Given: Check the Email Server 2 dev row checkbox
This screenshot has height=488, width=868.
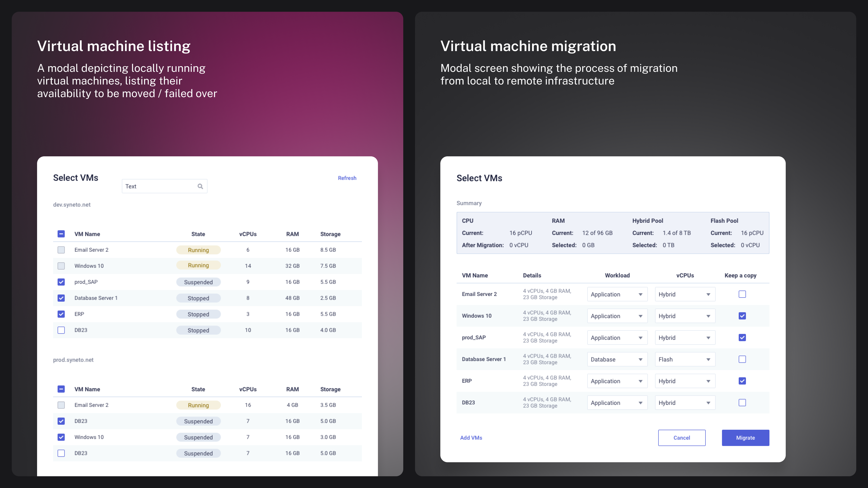Looking at the screenshot, I should point(61,250).
